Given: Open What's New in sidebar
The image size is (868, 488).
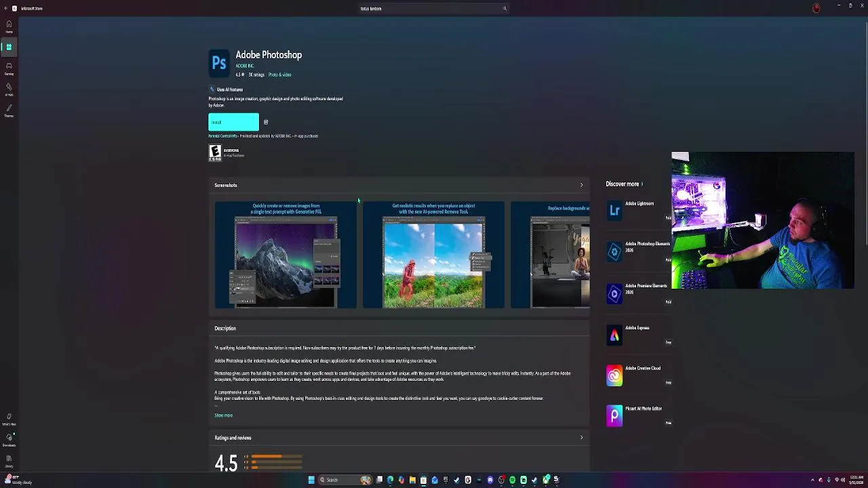Looking at the screenshot, I should coord(9,419).
